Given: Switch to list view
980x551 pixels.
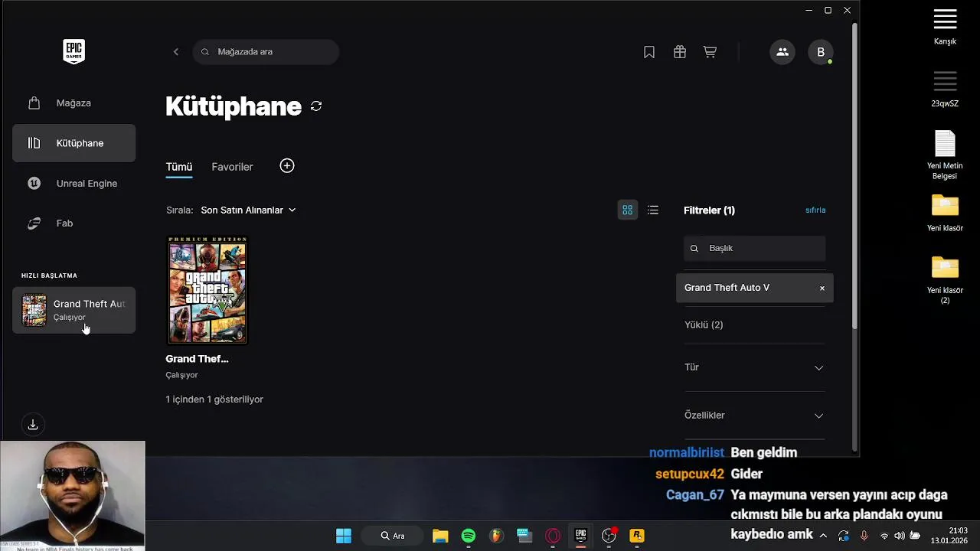Looking at the screenshot, I should [x=653, y=210].
